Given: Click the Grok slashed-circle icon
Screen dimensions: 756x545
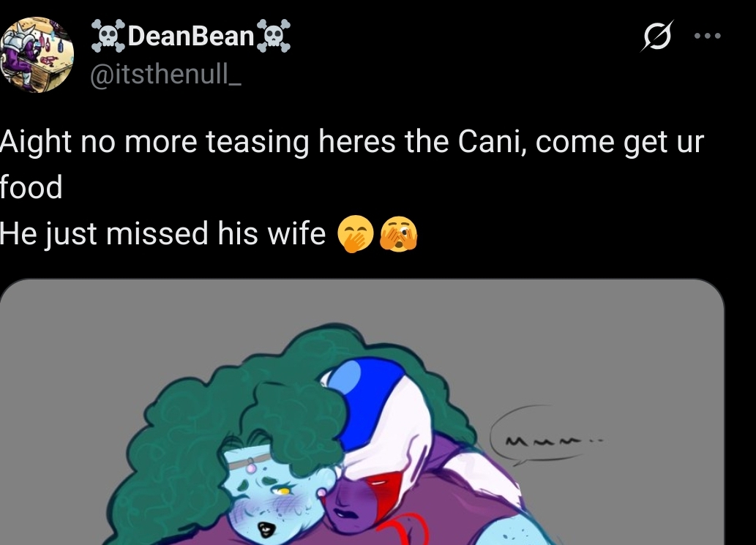Looking at the screenshot, I should [x=656, y=36].
